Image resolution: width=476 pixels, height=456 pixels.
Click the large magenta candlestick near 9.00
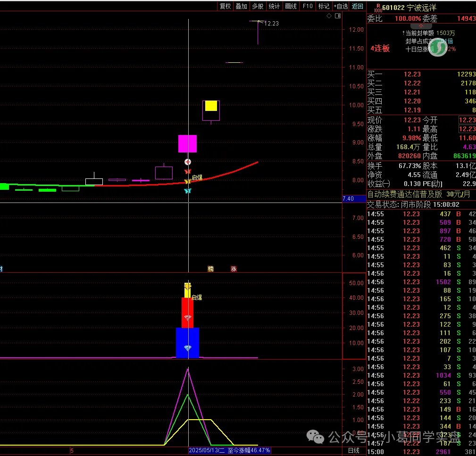click(187, 144)
